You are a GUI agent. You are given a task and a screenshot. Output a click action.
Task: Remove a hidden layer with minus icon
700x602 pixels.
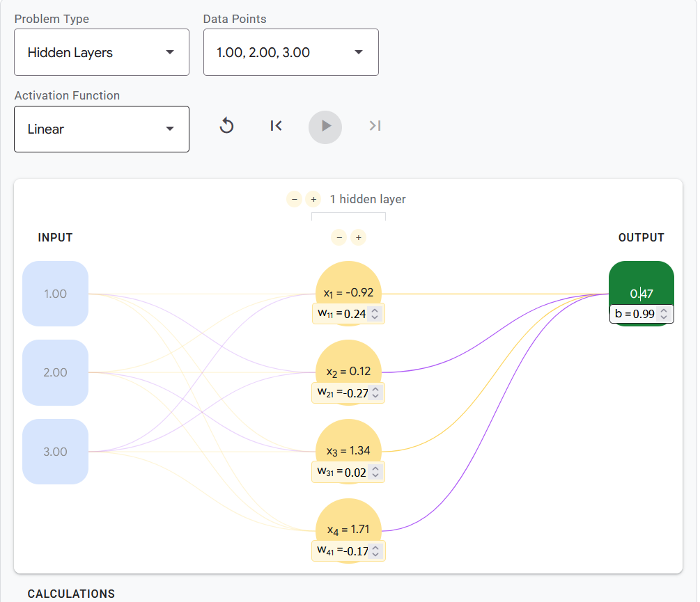(294, 199)
